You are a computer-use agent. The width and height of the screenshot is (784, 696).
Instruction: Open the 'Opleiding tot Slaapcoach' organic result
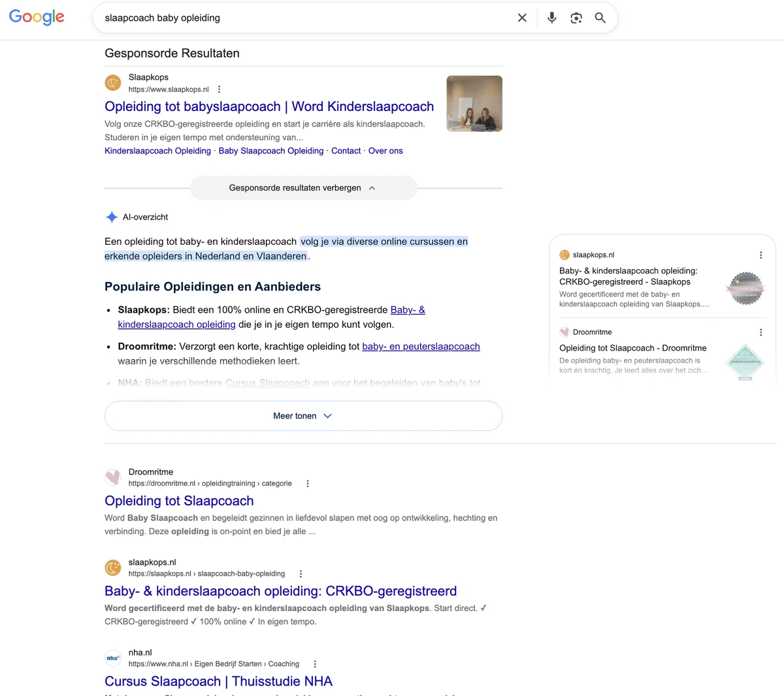(x=179, y=501)
